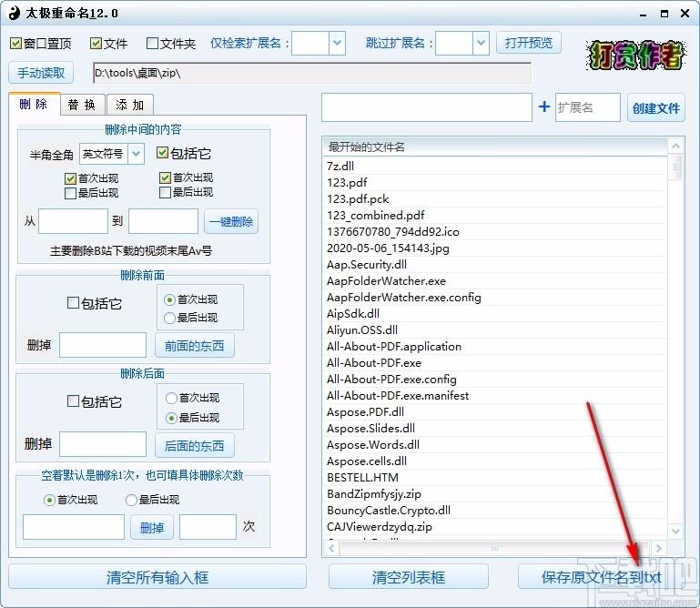
Task: Click the blue plus icon beside 扩展名
Action: 544,106
